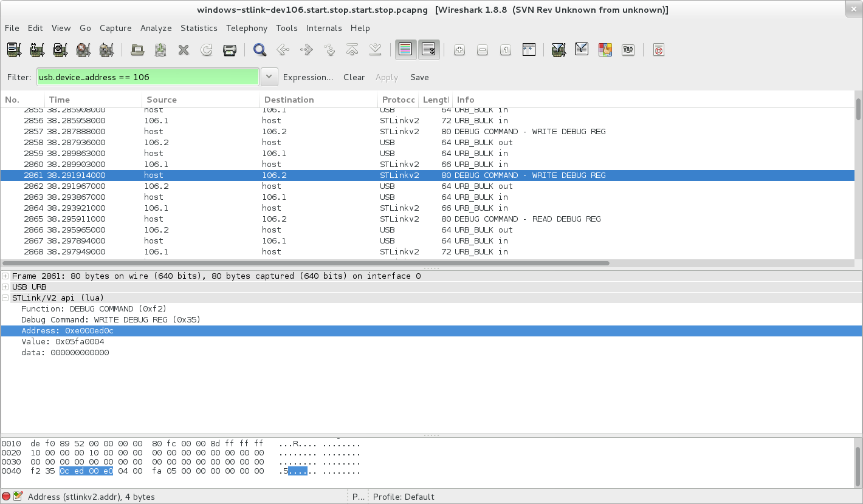Open the Internals menu
The width and height of the screenshot is (863, 504).
click(x=324, y=28)
